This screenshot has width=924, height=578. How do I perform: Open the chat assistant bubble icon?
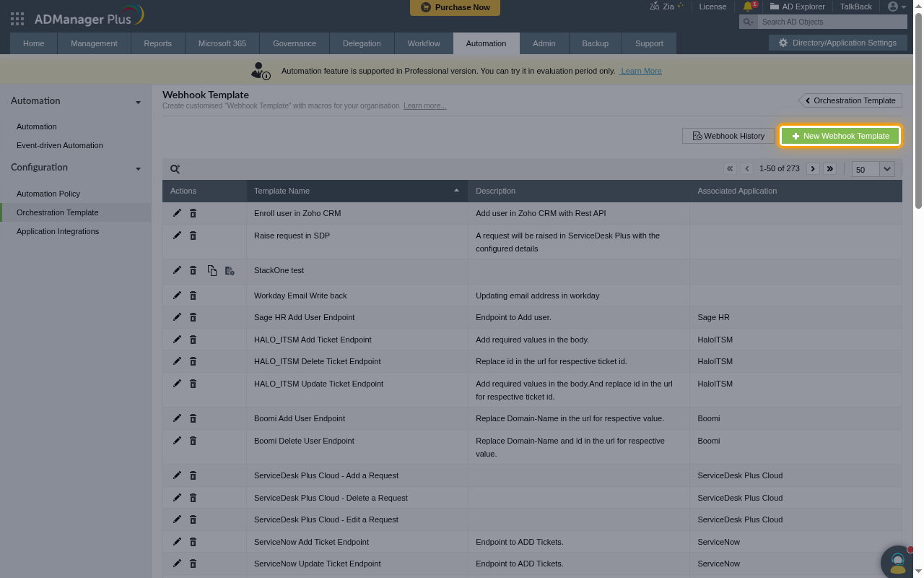pyautogui.click(x=898, y=562)
